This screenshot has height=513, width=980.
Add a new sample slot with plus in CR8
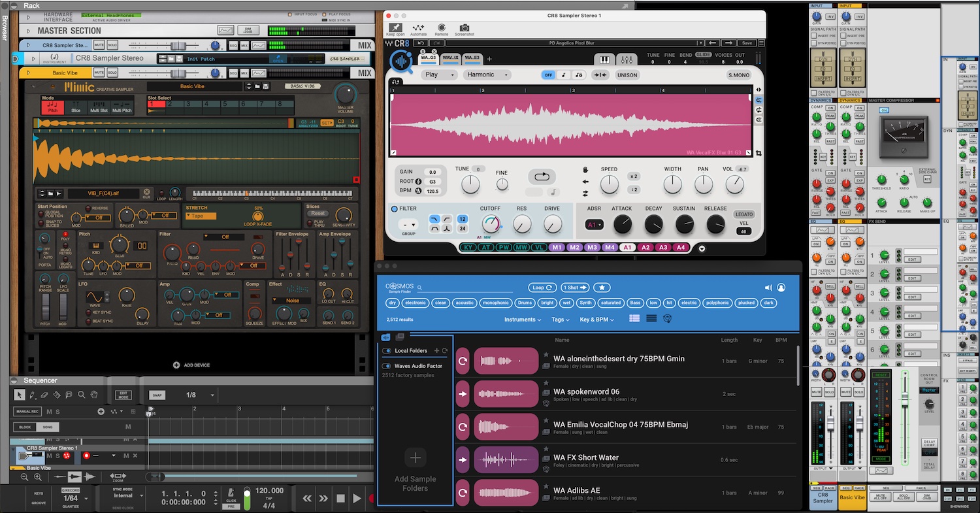pyautogui.click(x=489, y=59)
